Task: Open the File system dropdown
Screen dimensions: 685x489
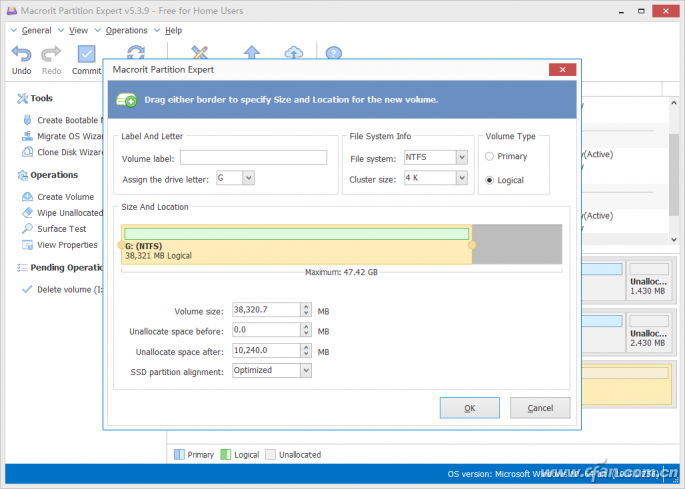Action: 462,157
